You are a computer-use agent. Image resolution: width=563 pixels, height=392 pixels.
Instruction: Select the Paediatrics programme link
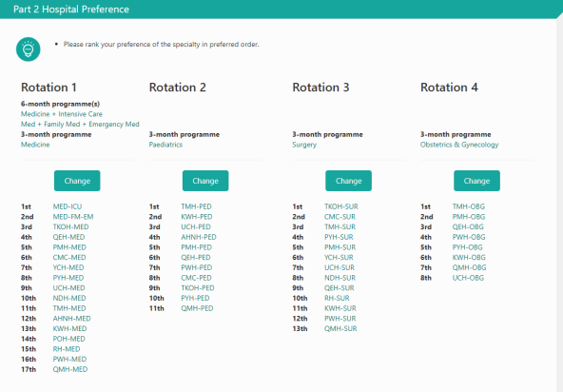(x=165, y=145)
